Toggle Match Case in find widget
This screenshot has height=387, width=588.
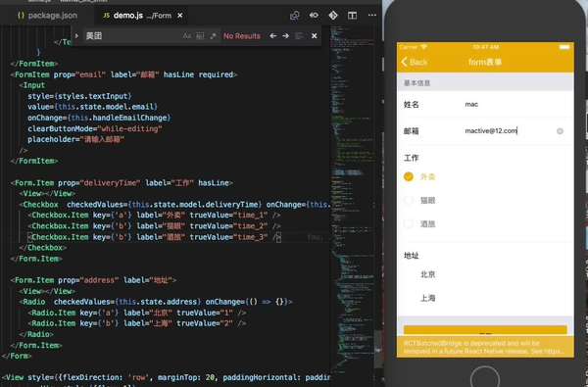187,36
